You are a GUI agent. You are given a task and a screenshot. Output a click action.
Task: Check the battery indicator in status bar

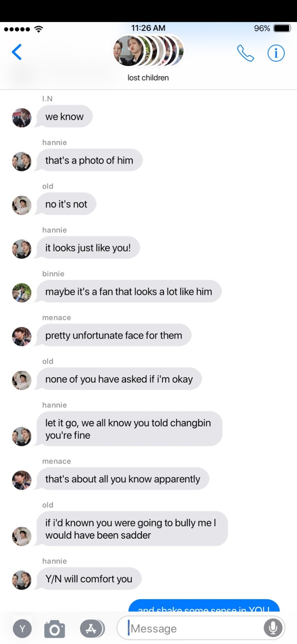(x=282, y=28)
